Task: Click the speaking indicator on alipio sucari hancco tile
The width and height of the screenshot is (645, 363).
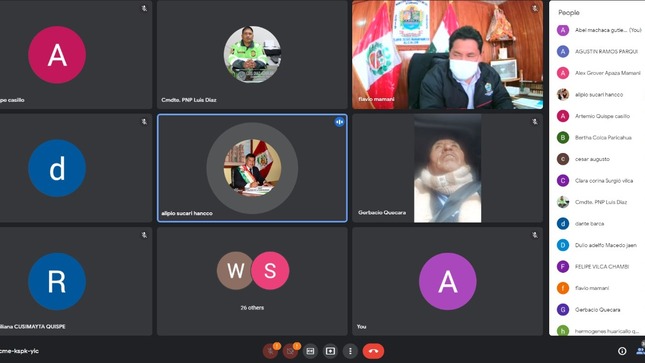Action: tap(339, 122)
